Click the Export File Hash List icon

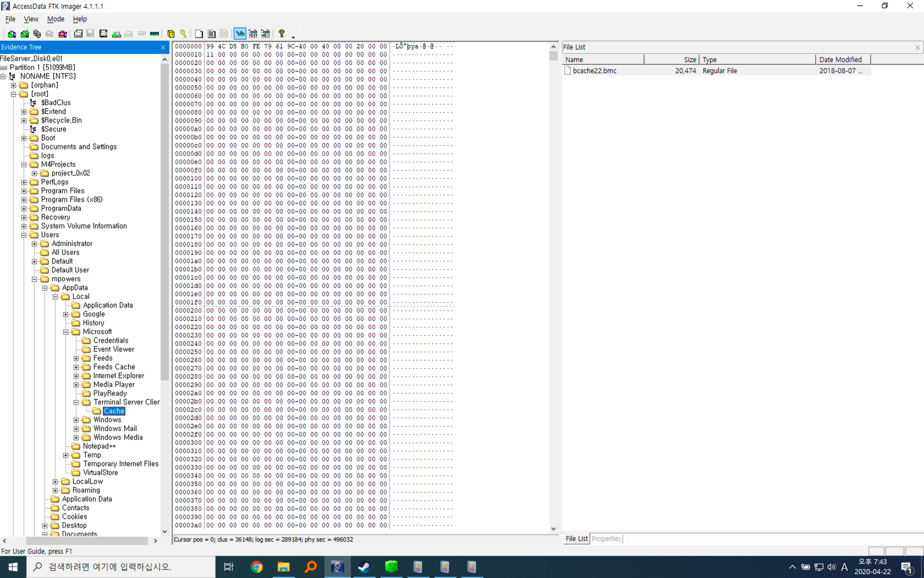coord(212,34)
